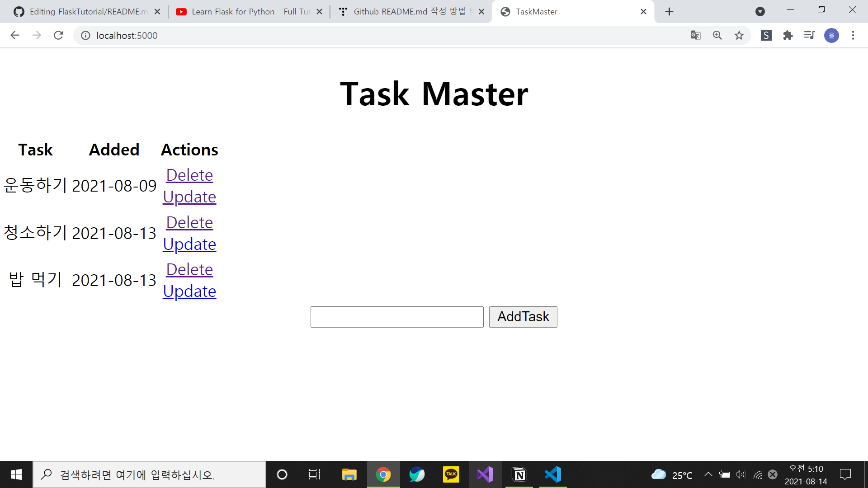Image resolution: width=868 pixels, height=488 pixels.
Task: Open the media playlist control icon
Action: (809, 35)
